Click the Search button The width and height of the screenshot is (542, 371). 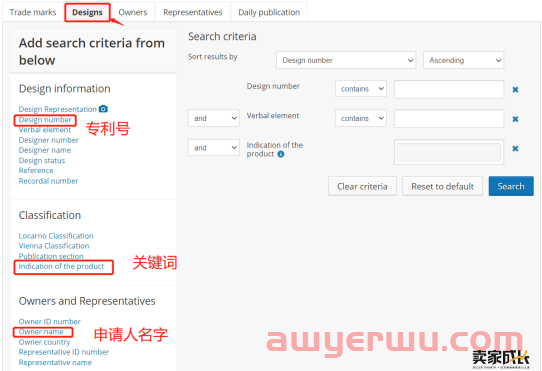pyautogui.click(x=511, y=186)
